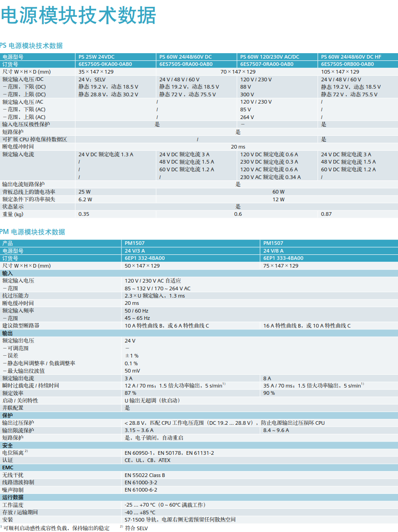
Task: Select the "25 W" backplane power value
Action: [85, 192]
